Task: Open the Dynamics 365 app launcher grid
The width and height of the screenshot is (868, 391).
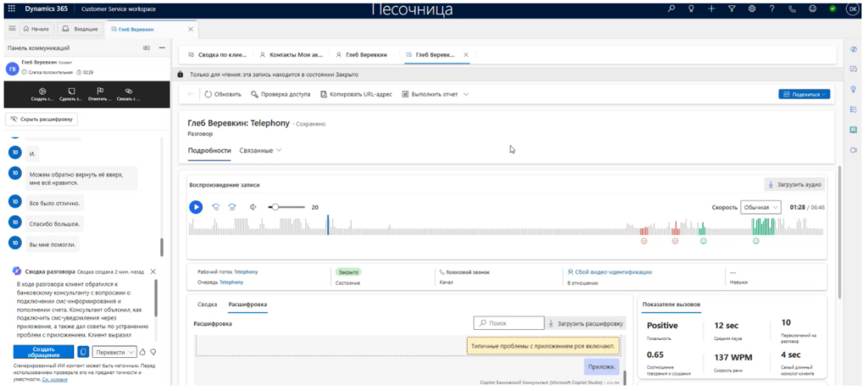Action: coord(11,8)
